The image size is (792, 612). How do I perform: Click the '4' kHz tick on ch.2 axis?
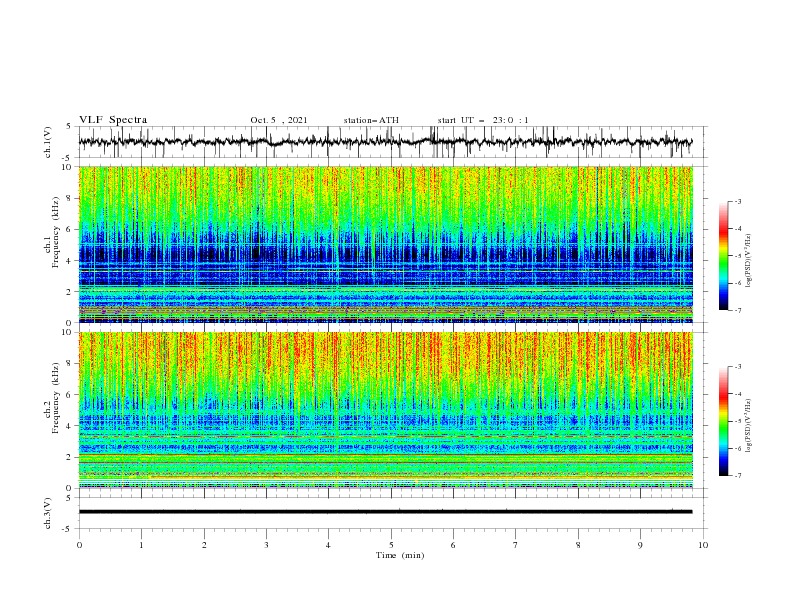pos(69,426)
